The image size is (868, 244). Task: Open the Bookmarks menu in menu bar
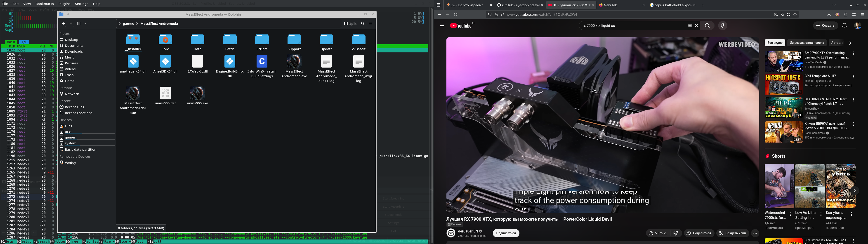pyautogui.click(x=45, y=4)
